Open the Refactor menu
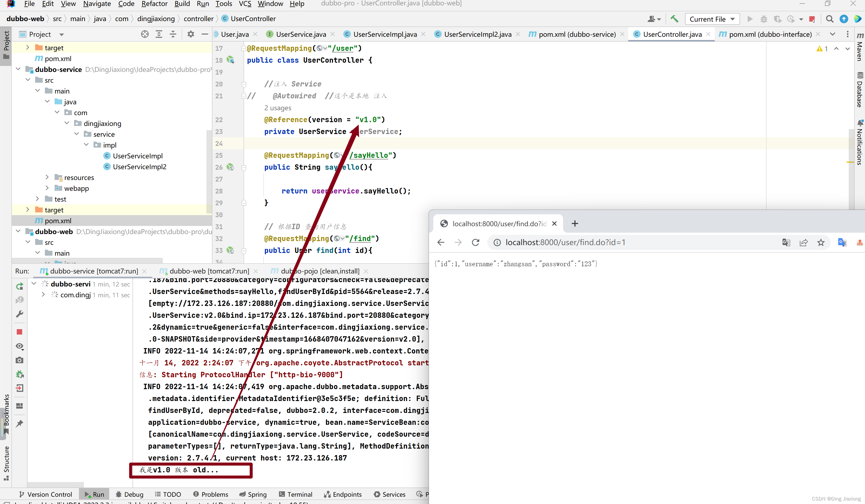The height and width of the screenshot is (504, 865). tap(154, 4)
